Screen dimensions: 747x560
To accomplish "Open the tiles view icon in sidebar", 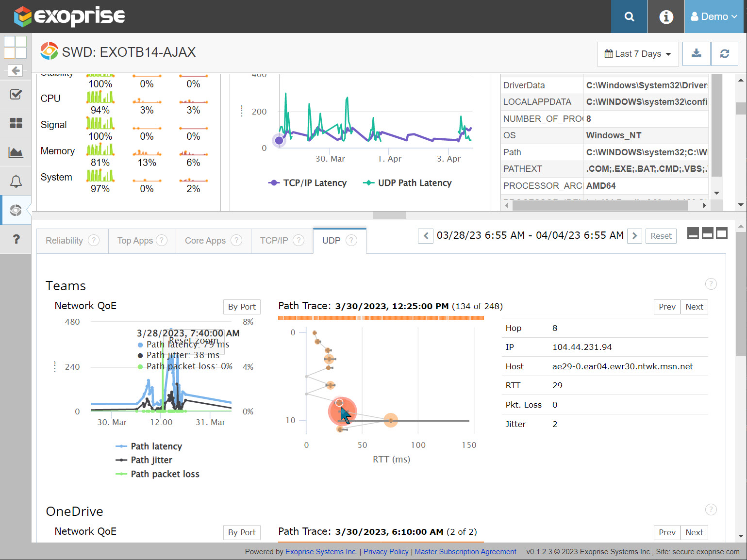I will click(16, 123).
